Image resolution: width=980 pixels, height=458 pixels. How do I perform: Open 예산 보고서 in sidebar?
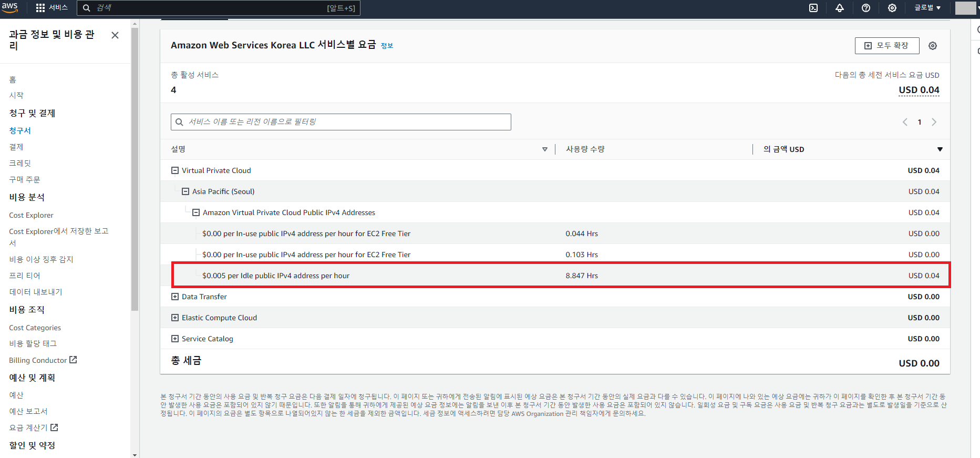click(28, 411)
